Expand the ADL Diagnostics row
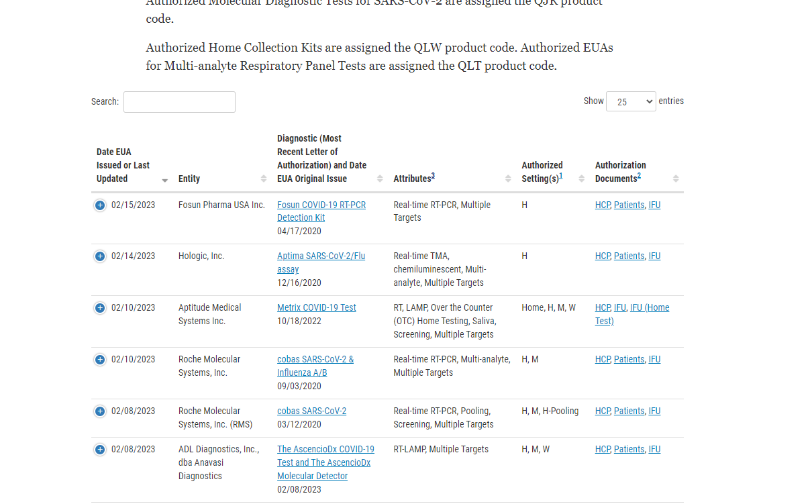The image size is (812, 504). (100, 450)
